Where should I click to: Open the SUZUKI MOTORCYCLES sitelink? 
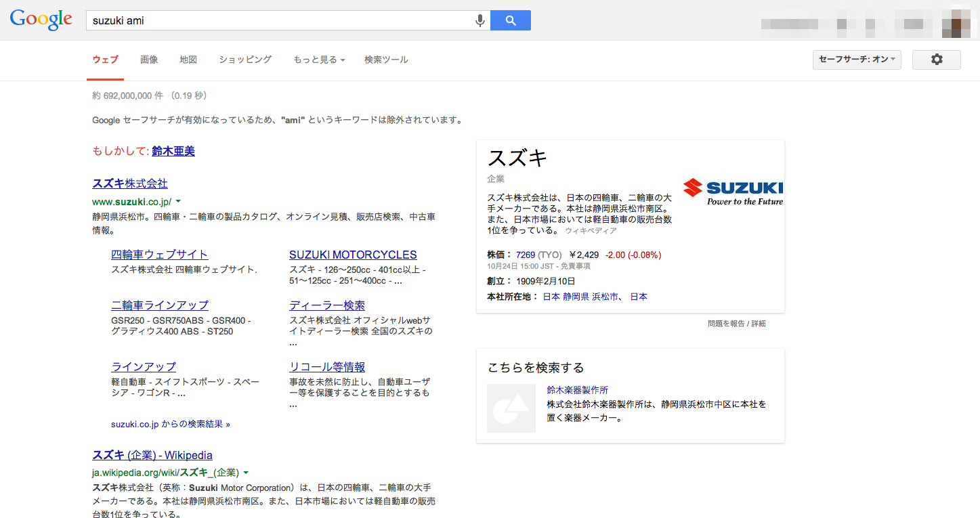(353, 255)
